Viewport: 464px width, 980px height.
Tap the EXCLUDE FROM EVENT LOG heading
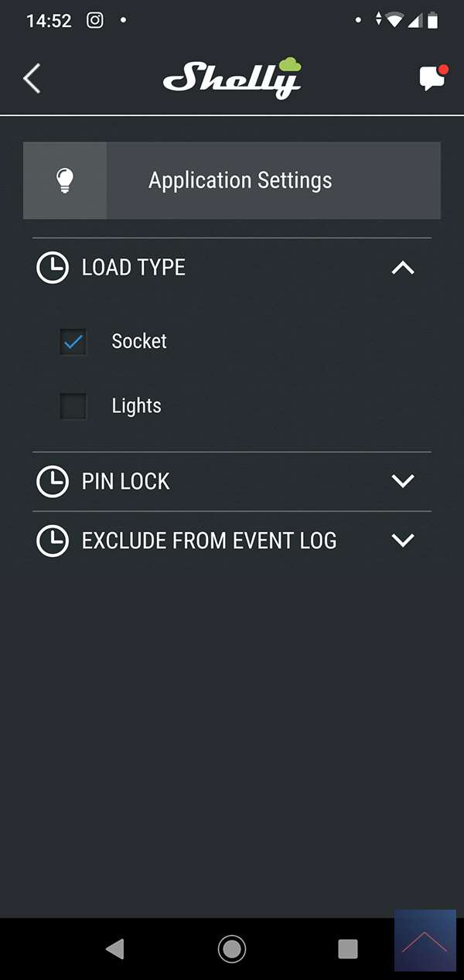[x=209, y=541]
